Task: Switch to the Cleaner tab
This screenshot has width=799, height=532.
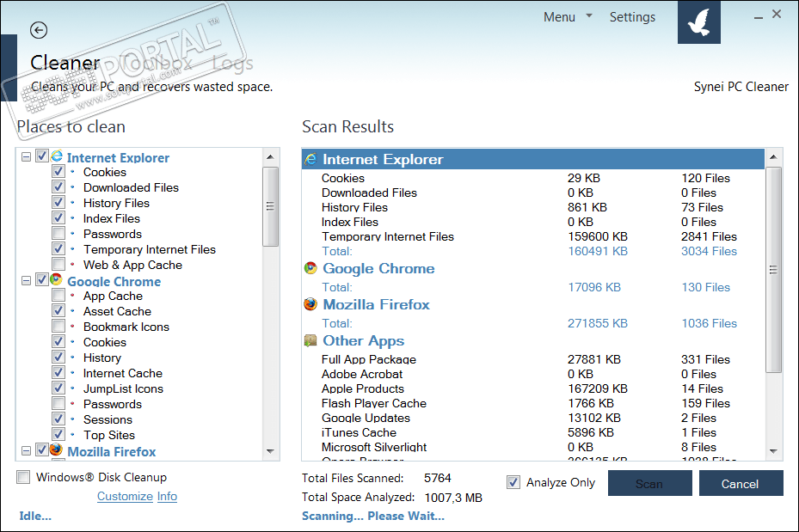Action: tap(65, 63)
